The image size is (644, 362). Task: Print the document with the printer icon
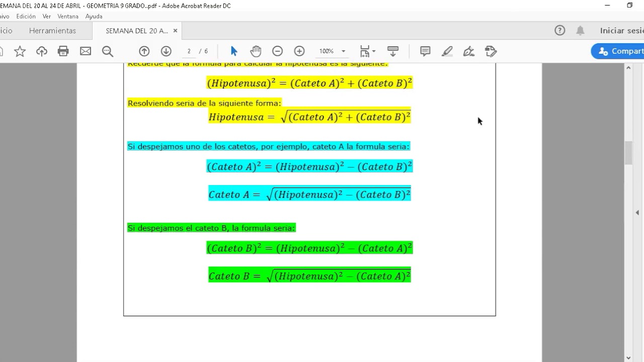click(63, 51)
